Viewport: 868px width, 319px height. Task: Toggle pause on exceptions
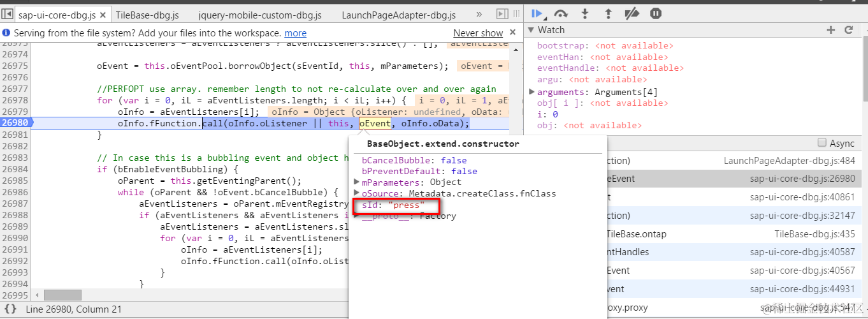point(656,13)
